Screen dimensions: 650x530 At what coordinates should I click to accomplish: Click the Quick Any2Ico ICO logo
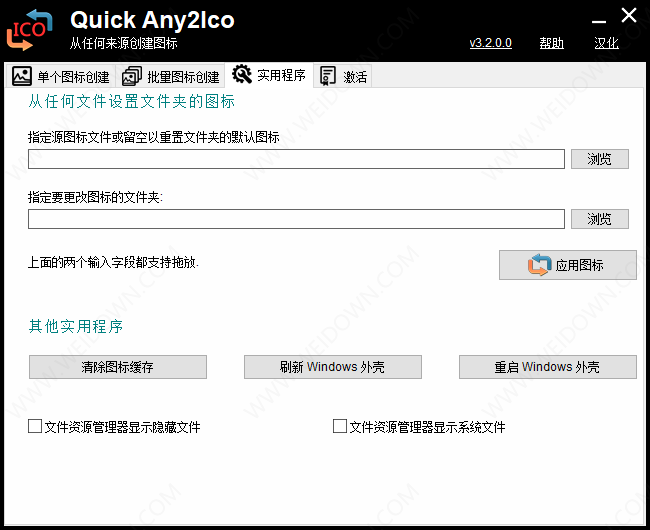tap(29, 30)
